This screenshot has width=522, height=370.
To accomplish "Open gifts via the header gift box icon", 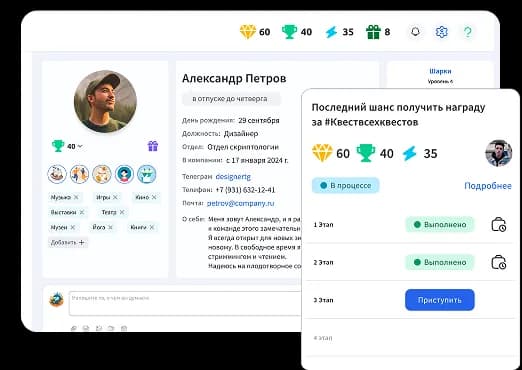I will tap(373, 32).
